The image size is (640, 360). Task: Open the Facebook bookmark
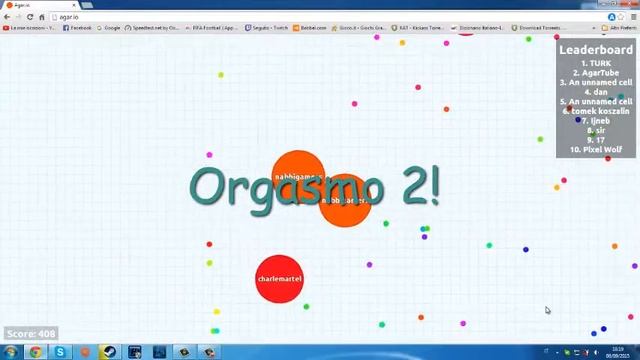click(77, 28)
